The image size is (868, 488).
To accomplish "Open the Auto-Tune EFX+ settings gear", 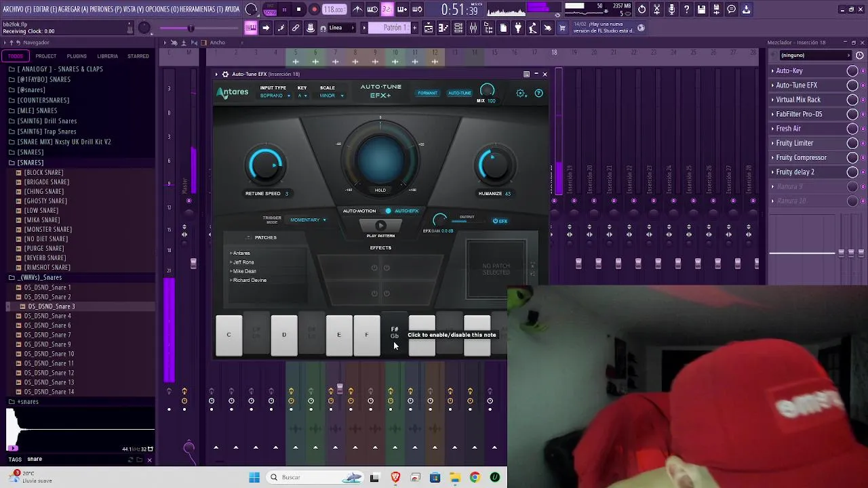I will click(521, 94).
